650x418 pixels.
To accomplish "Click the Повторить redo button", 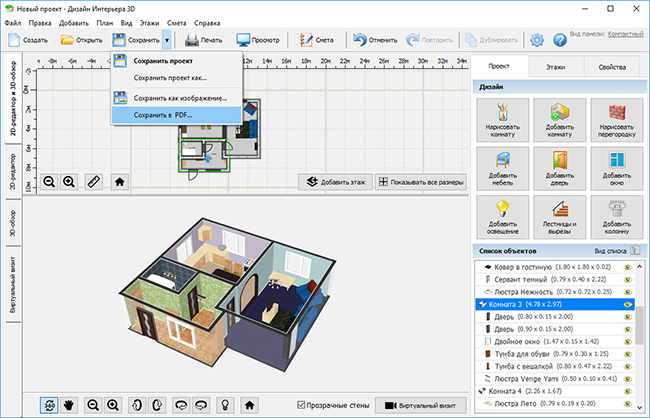I will click(429, 40).
